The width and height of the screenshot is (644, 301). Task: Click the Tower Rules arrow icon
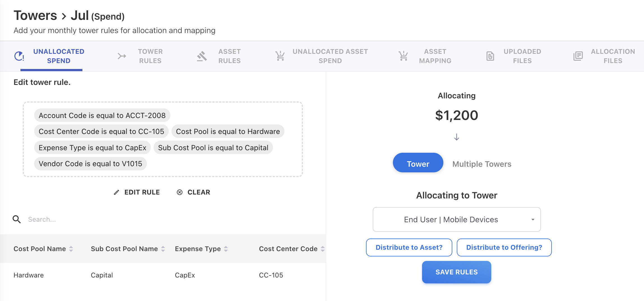[122, 56]
